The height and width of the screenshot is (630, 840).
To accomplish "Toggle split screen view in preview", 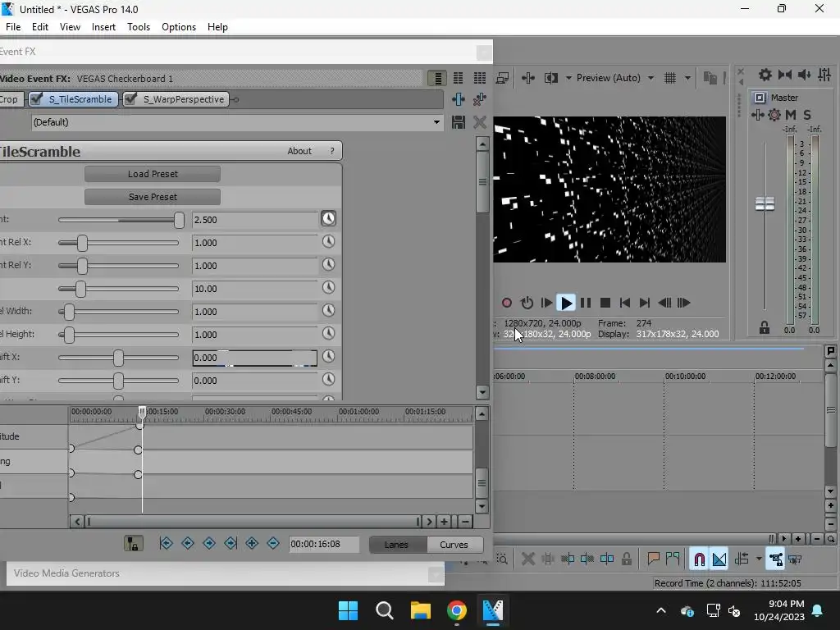I will click(x=550, y=78).
